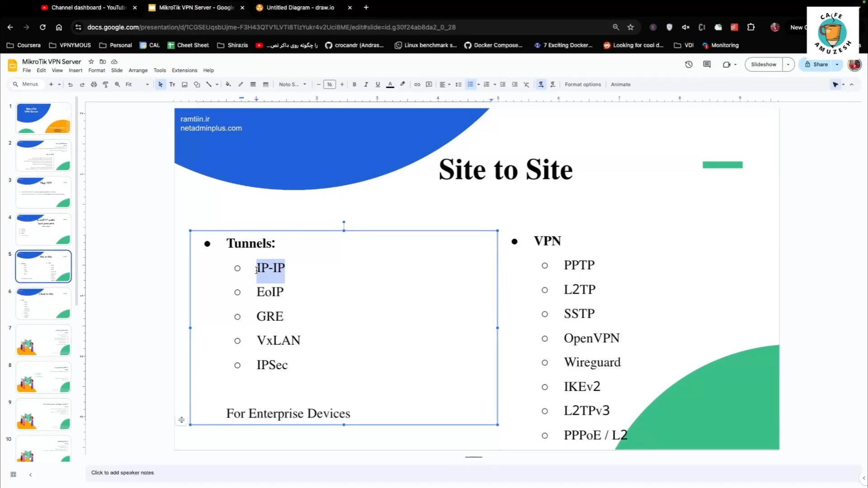This screenshot has height=488, width=868.
Task: Click the Share button
Action: click(x=816, y=65)
